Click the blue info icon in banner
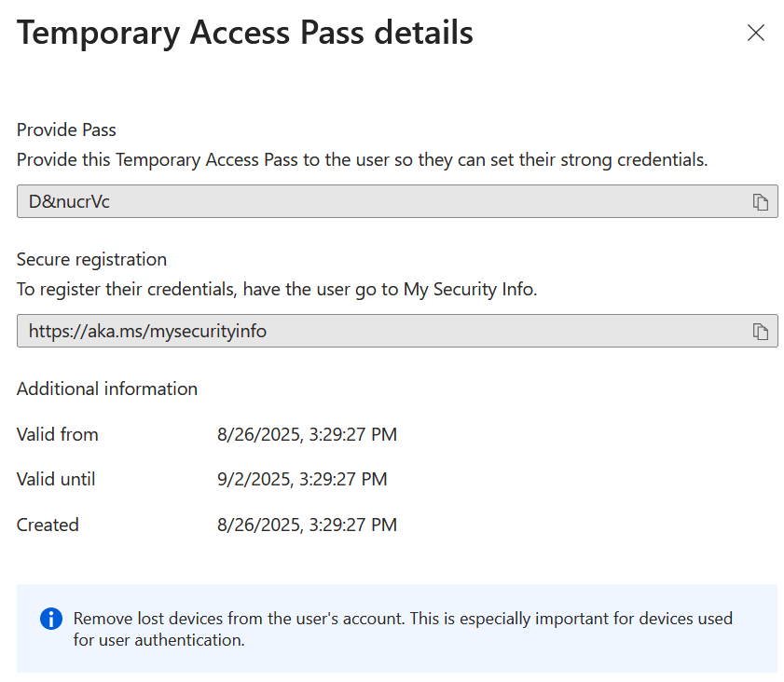This screenshot has height=682, width=784. coord(51,619)
